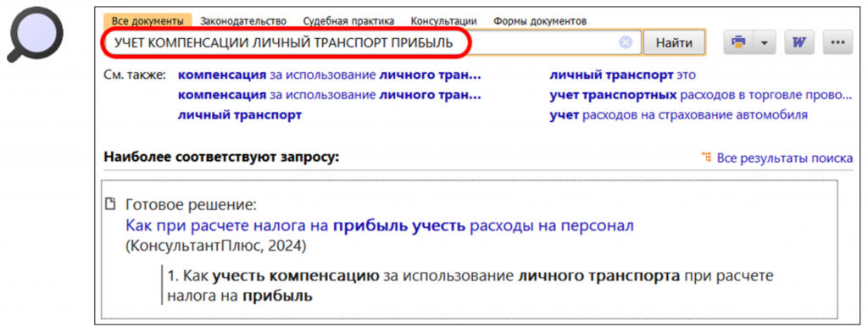Click the printer icon
This screenshot has width=868, height=327.
pyautogui.click(x=738, y=42)
